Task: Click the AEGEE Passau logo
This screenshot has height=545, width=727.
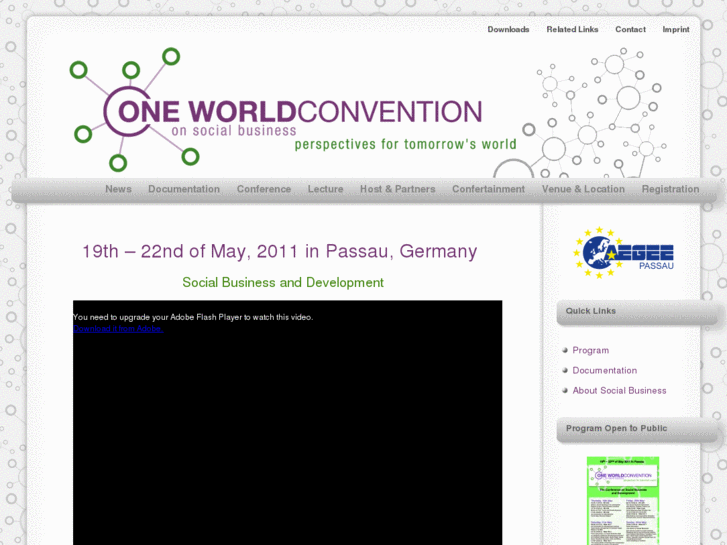Action: click(623, 253)
